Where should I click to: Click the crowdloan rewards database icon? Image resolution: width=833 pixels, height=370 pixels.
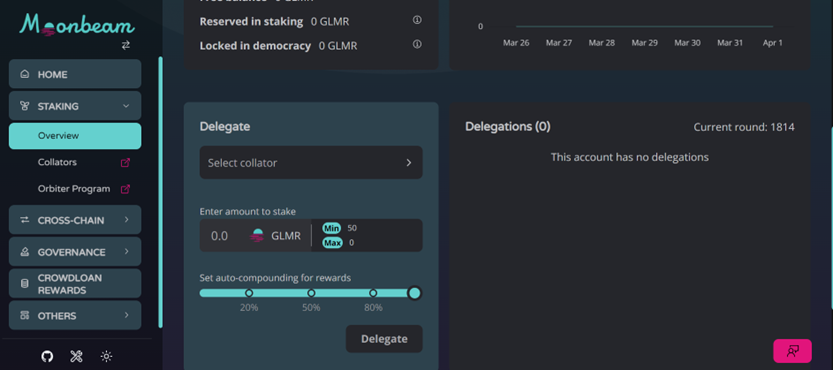[24, 284]
